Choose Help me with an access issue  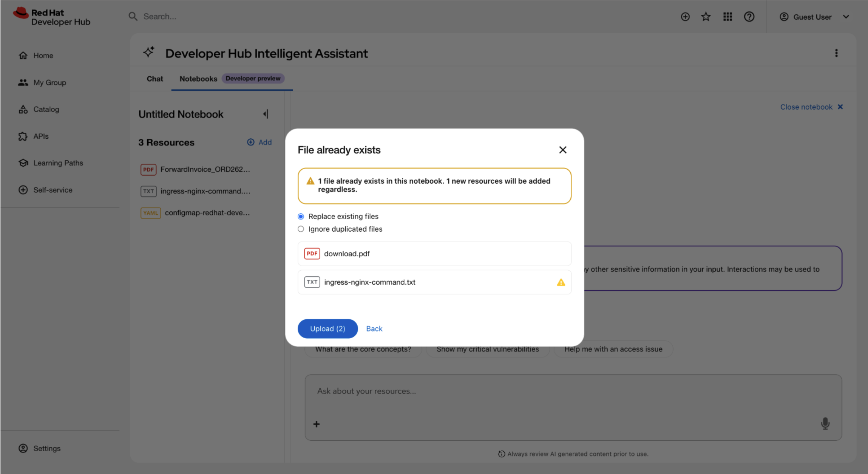[x=613, y=349]
